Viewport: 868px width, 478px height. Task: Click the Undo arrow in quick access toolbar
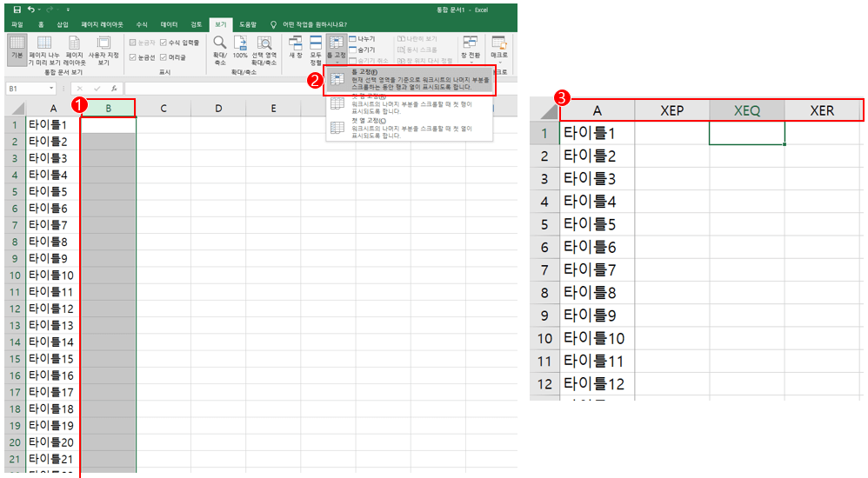[31, 10]
